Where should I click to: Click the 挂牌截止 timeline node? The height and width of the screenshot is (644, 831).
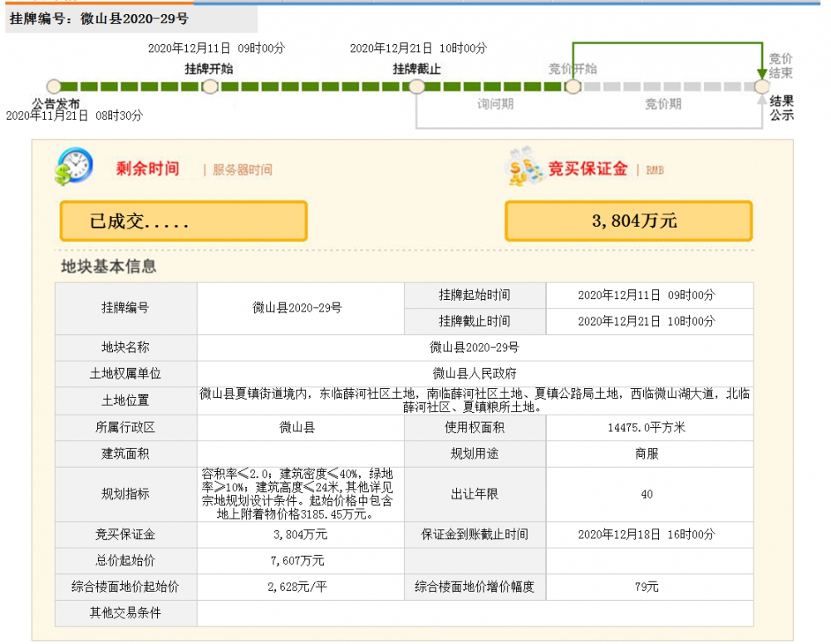click(x=416, y=86)
